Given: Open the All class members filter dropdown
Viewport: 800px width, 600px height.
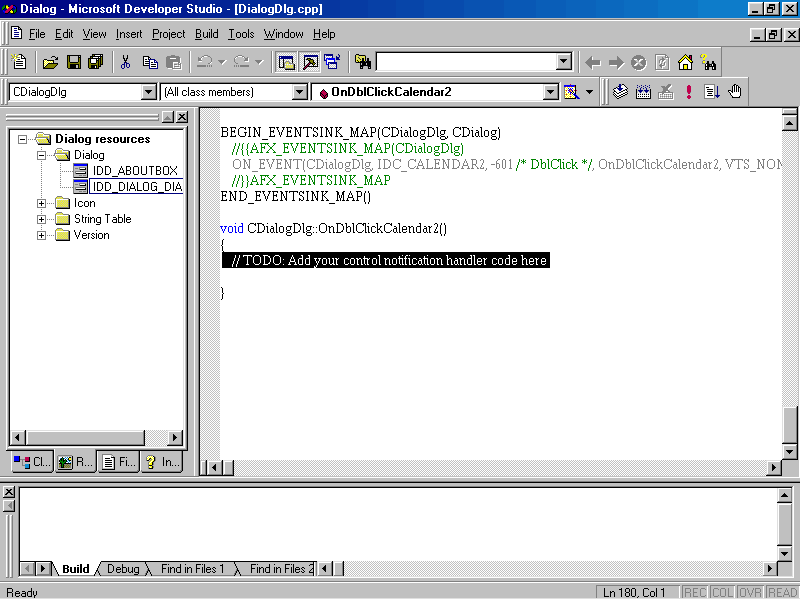Looking at the screenshot, I should (299, 92).
